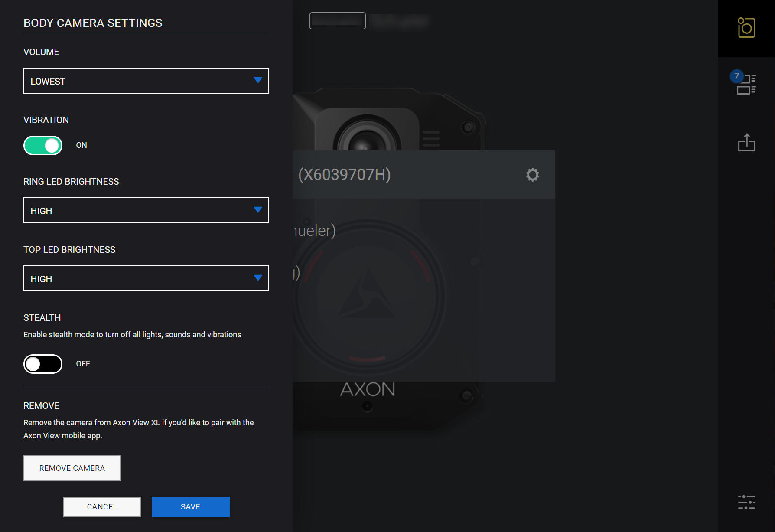775x532 pixels.
Task: Click the Top LED Brightness dropdown arrow
Action: click(x=258, y=278)
